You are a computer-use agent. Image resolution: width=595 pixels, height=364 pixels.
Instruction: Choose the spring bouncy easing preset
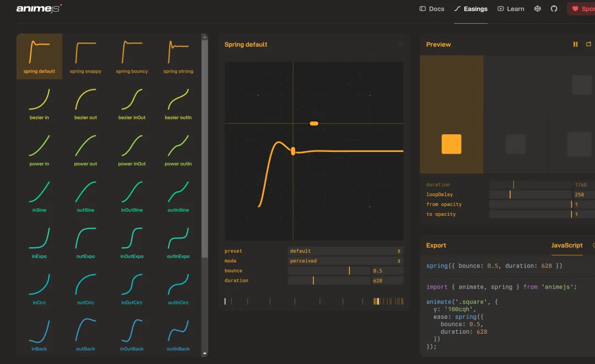pos(132,57)
